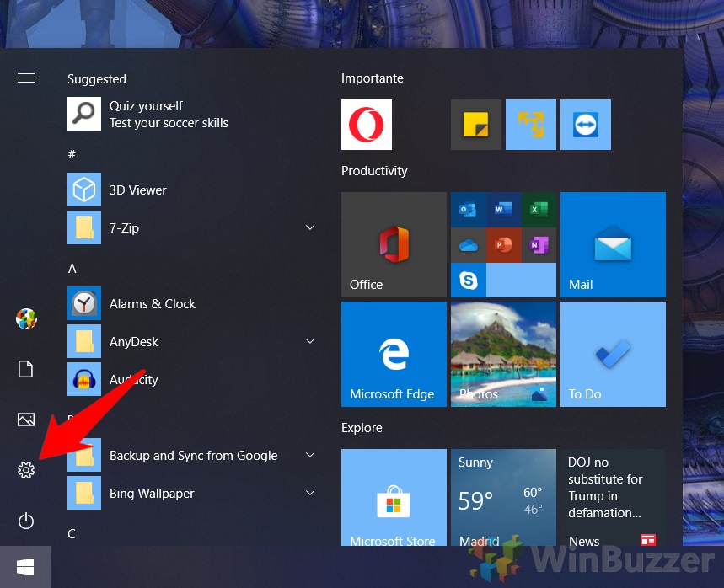Open the TeamViewer tile

[x=586, y=125]
